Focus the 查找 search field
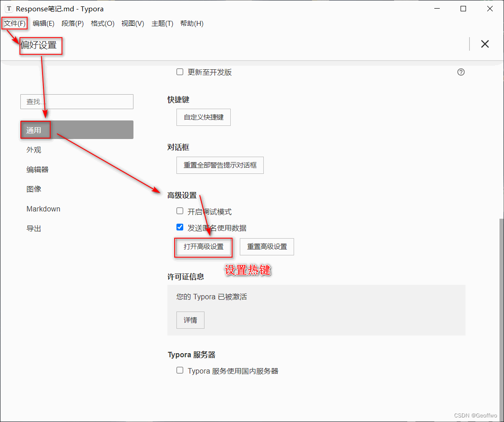 77,101
